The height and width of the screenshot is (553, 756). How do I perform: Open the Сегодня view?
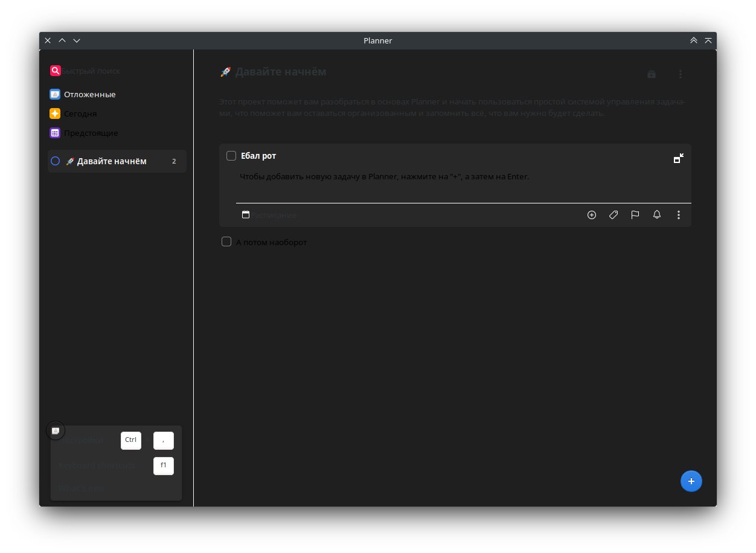(117, 113)
